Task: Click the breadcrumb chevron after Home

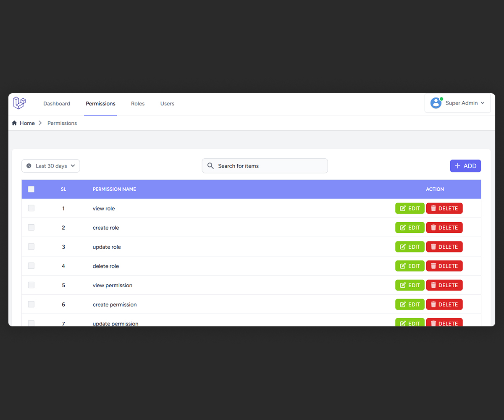Action: click(40, 123)
